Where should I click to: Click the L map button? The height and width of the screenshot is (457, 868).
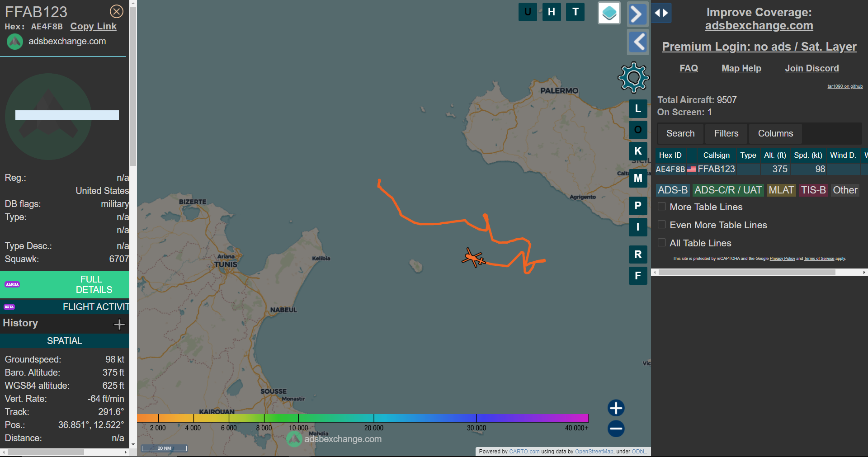[x=638, y=108]
